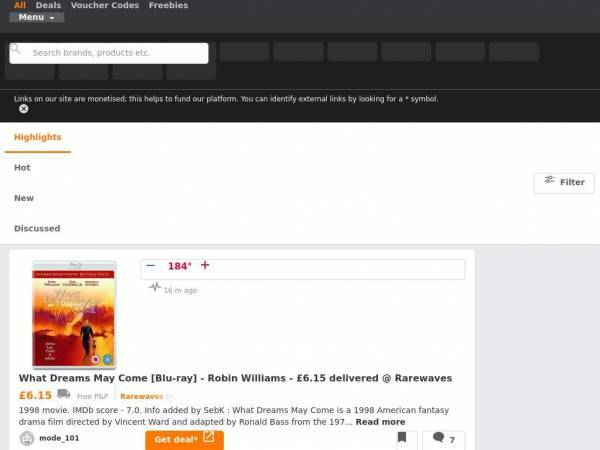Click the £6.15 price

(35, 395)
